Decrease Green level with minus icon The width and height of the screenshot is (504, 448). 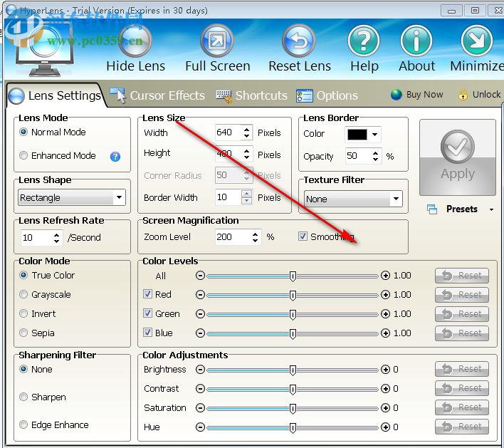tap(200, 314)
